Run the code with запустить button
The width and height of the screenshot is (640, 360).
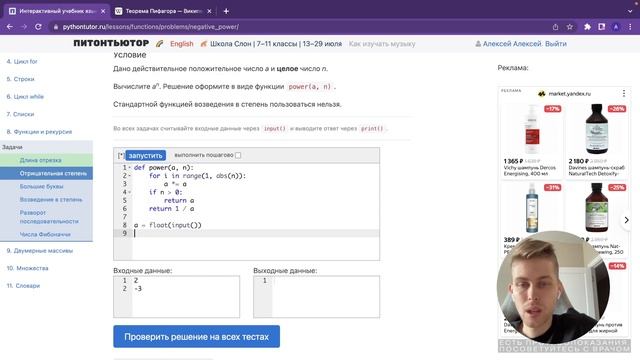145,155
